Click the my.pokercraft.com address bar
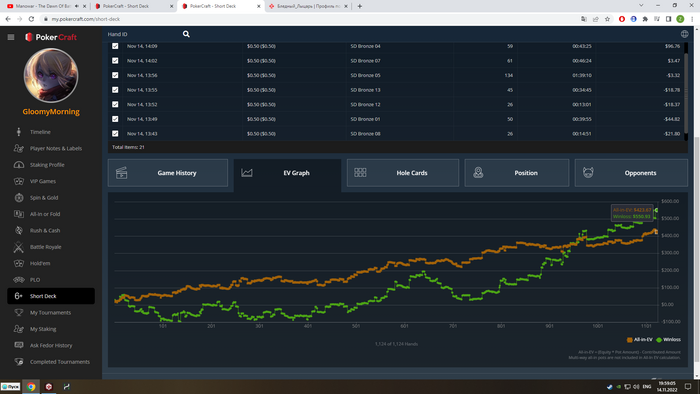Image resolution: width=700 pixels, height=394 pixels. (308, 19)
